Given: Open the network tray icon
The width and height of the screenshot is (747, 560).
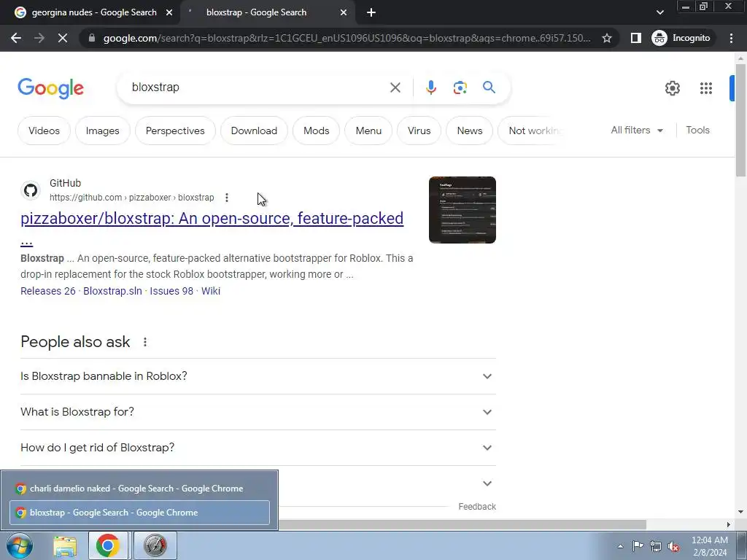Looking at the screenshot, I should pos(656,546).
